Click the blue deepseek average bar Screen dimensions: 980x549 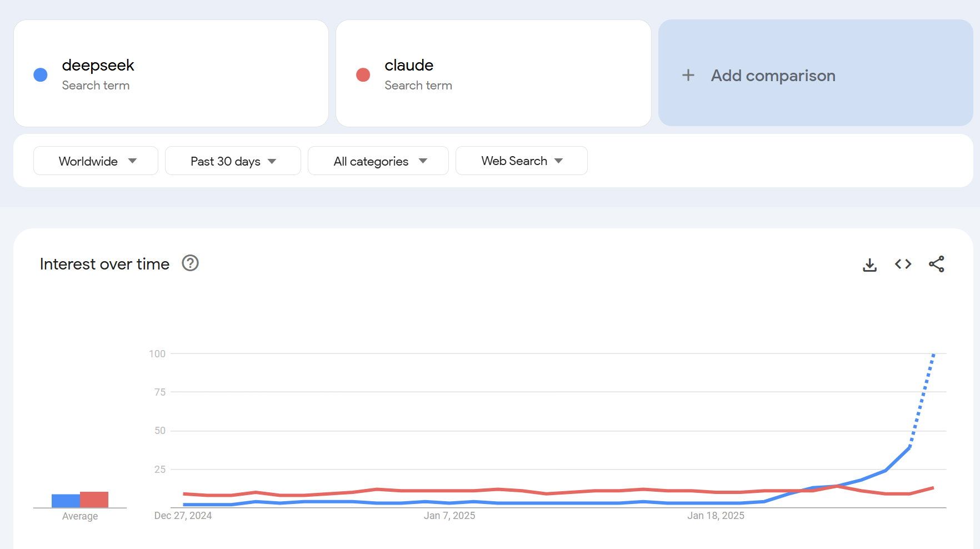(x=66, y=501)
